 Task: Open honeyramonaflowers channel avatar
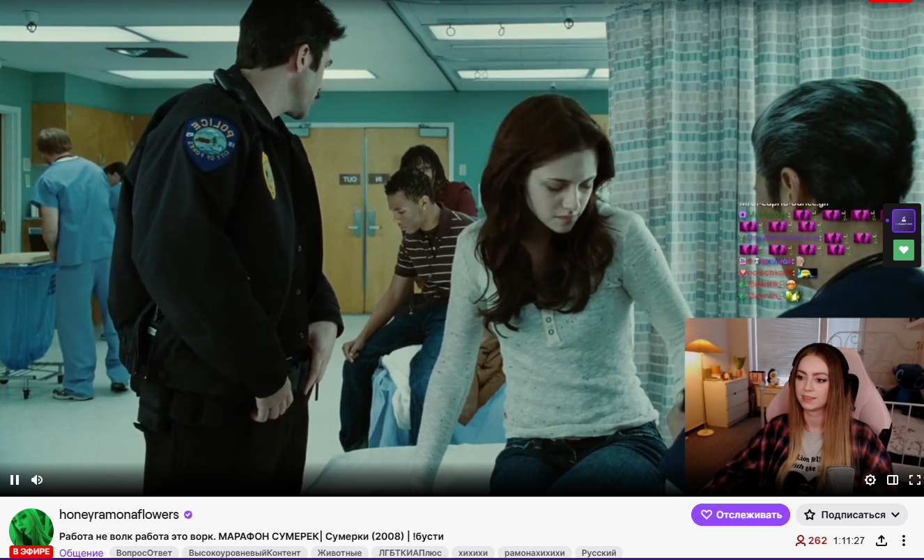tap(31, 531)
